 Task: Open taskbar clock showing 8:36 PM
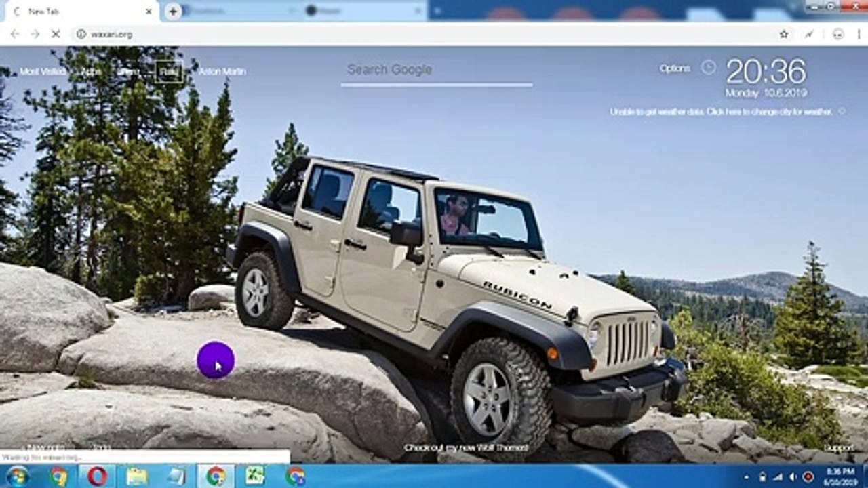[x=840, y=476]
